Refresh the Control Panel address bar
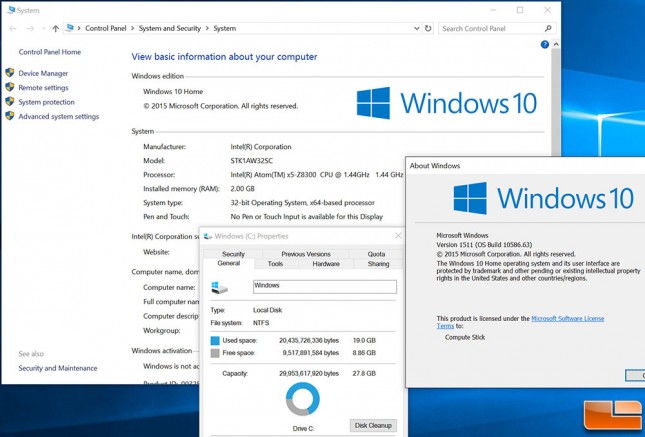The height and width of the screenshot is (437, 645). (428, 28)
